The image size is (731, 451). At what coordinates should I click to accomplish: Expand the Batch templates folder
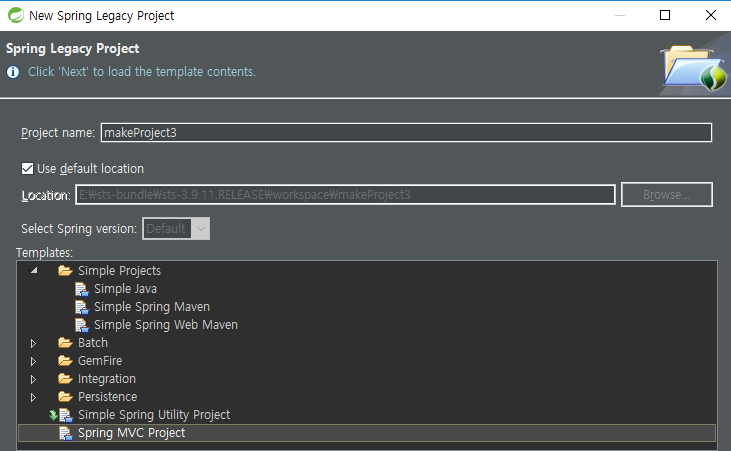pyautogui.click(x=33, y=343)
